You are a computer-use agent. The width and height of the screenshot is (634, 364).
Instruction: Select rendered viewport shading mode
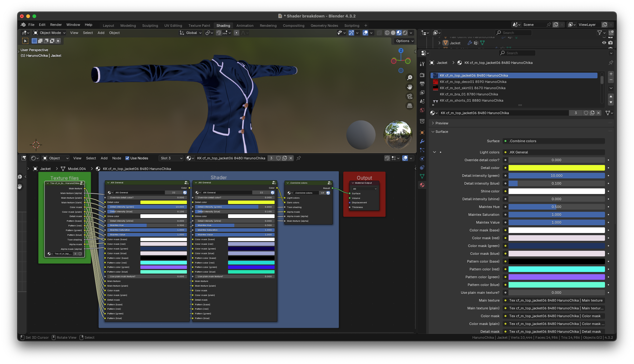405,33
